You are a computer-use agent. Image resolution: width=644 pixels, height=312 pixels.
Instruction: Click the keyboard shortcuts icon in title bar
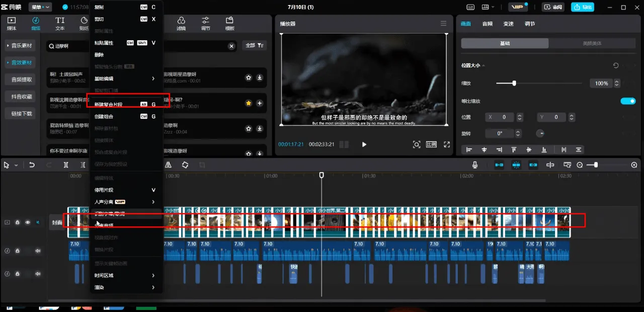coord(470,7)
